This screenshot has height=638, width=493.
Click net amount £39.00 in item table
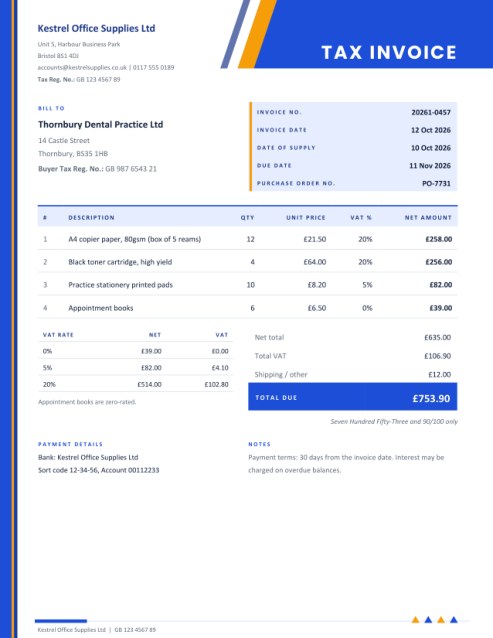441,308
